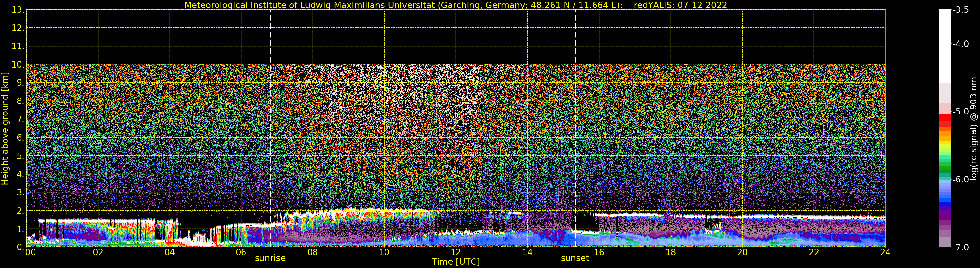
Task: Click the '00' time tick label
Action: [30, 252]
